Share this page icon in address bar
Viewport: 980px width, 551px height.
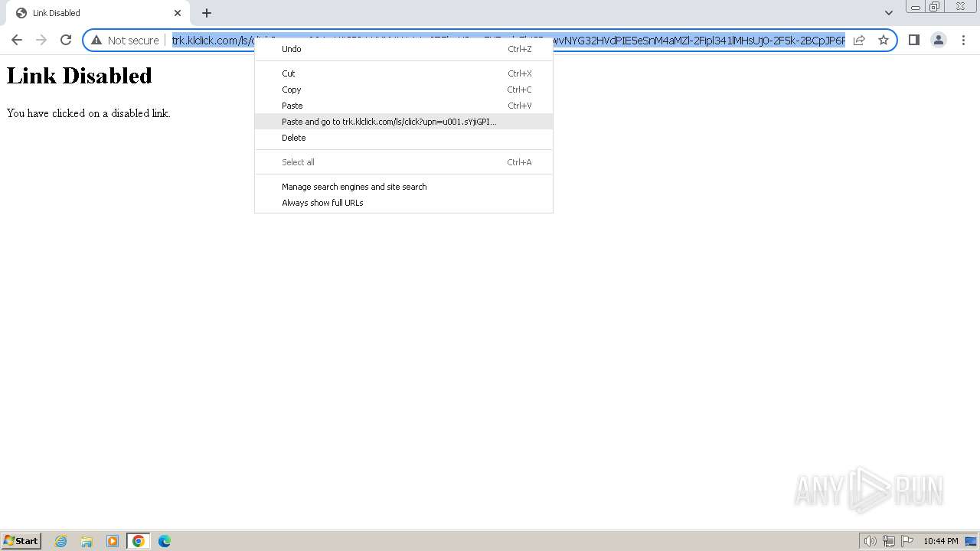click(859, 40)
